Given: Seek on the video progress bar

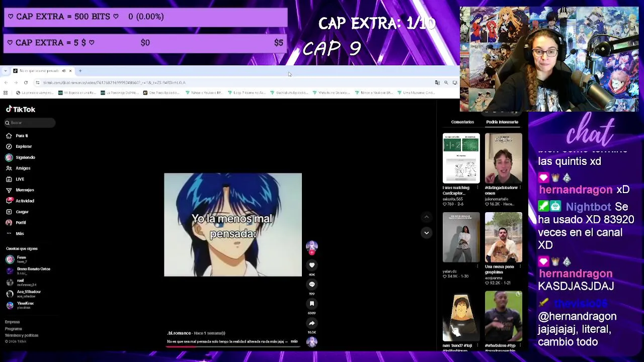Looking at the screenshot, I should 233,347.
